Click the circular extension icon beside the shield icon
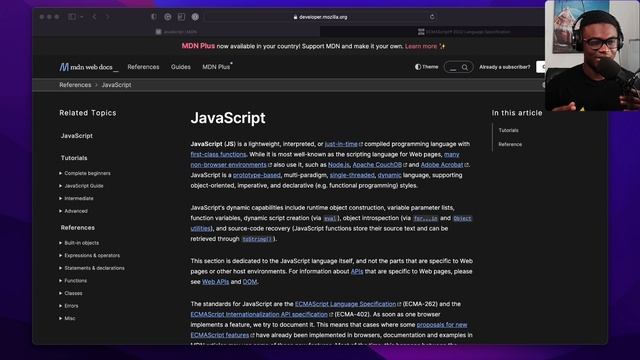 click(x=168, y=17)
